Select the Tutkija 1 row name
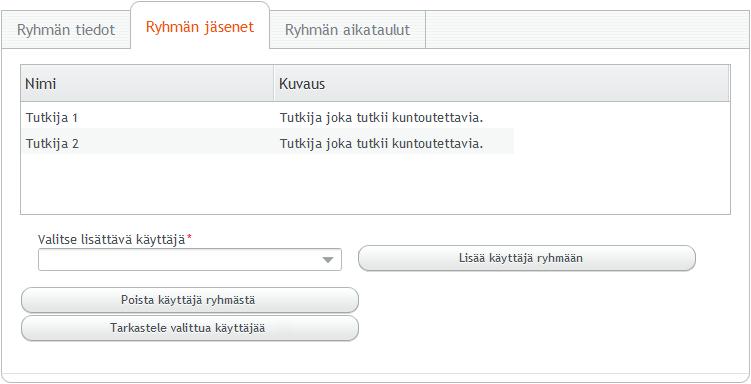This screenshot has height=384, width=751. (52, 118)
